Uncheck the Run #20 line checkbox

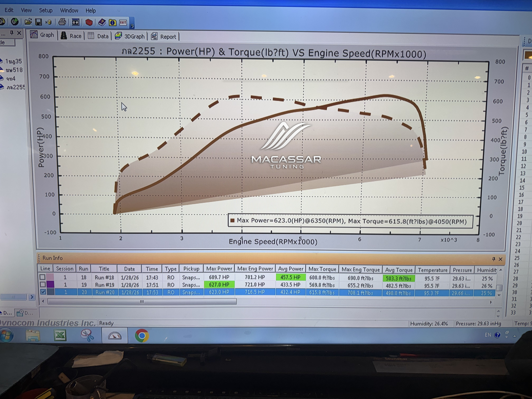coord(43,292)
